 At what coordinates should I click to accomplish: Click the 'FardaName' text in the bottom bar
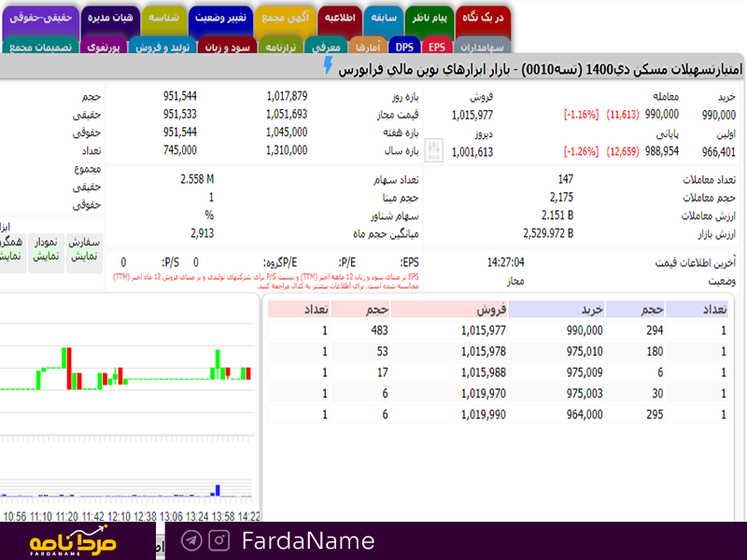point(308,541)
